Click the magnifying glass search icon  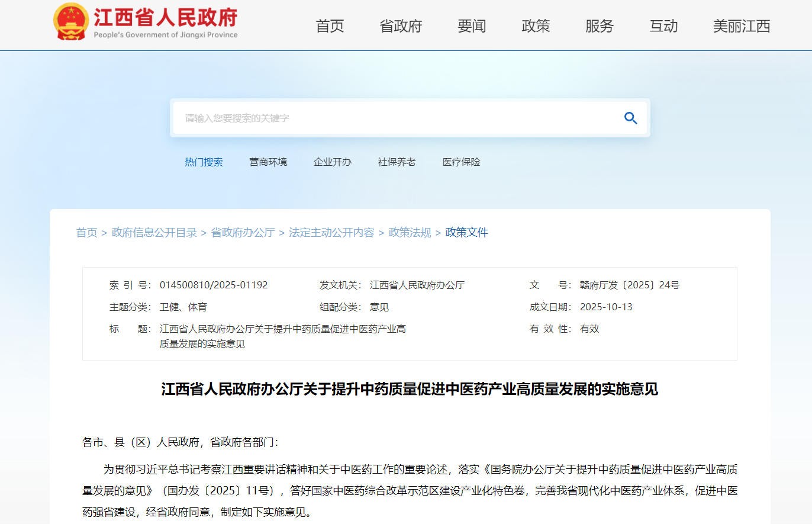(x=630, y=118)
